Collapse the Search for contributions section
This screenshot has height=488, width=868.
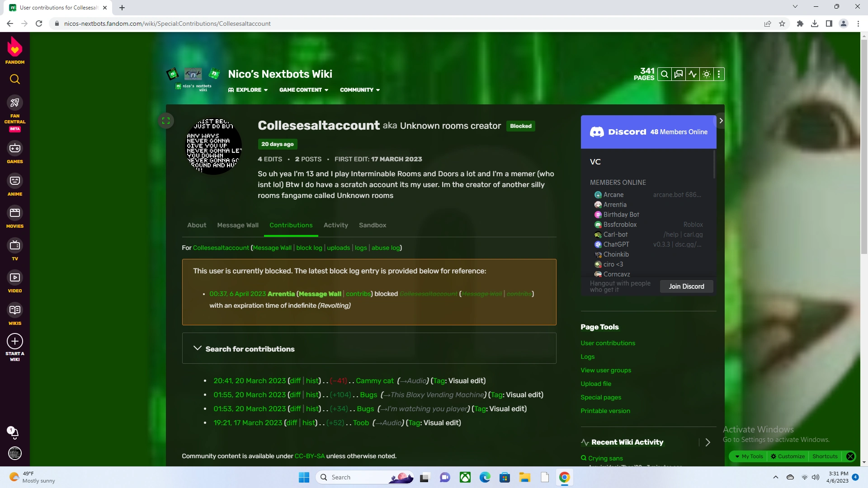tap(197, 348)
